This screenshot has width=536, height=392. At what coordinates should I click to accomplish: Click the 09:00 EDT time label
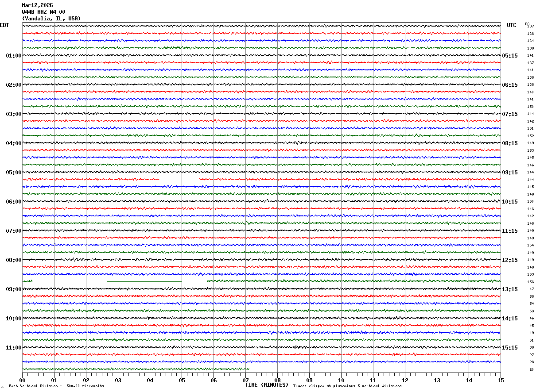pos(13,289)
